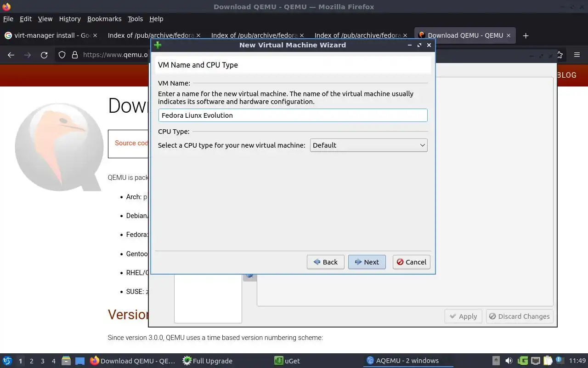This screenshot has height=368, width=588.
Task: Open the Lubuntu start menu icon
Action: click(7, 361)
